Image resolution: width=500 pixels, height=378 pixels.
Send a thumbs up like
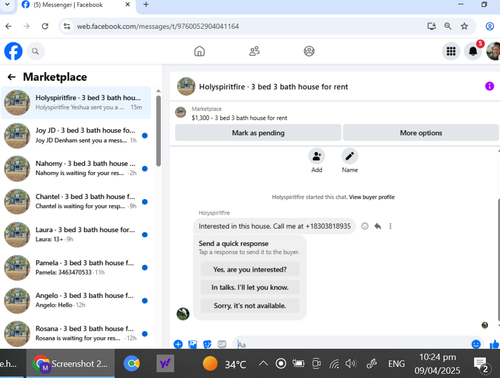coord(494,344)
